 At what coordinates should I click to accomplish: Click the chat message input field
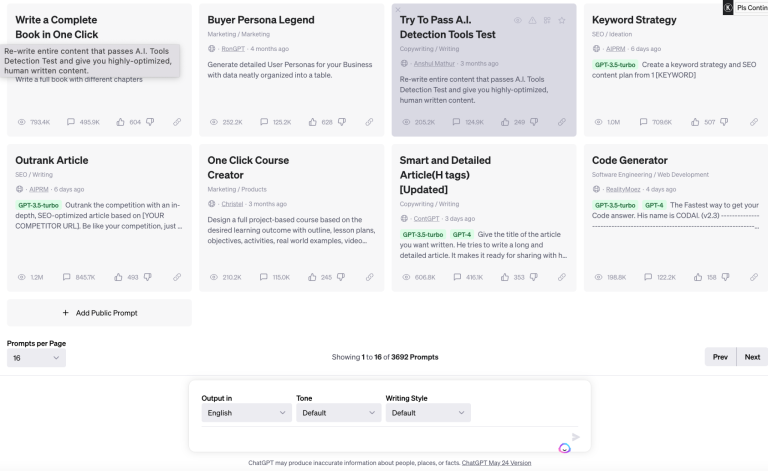tap(380, 437)
